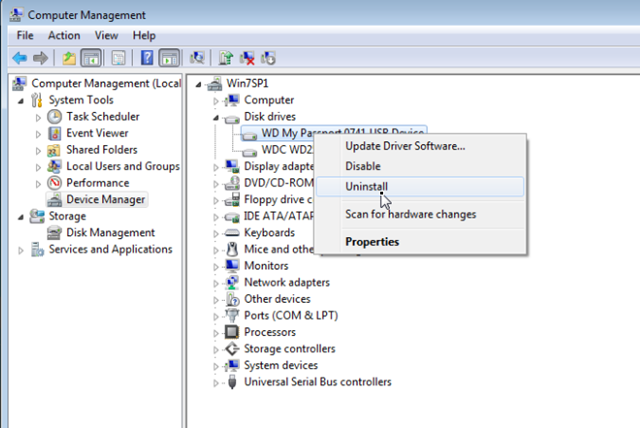Expand the Services and Applications node
This screenshot has width=640, height=428.
tap(21, 250)
